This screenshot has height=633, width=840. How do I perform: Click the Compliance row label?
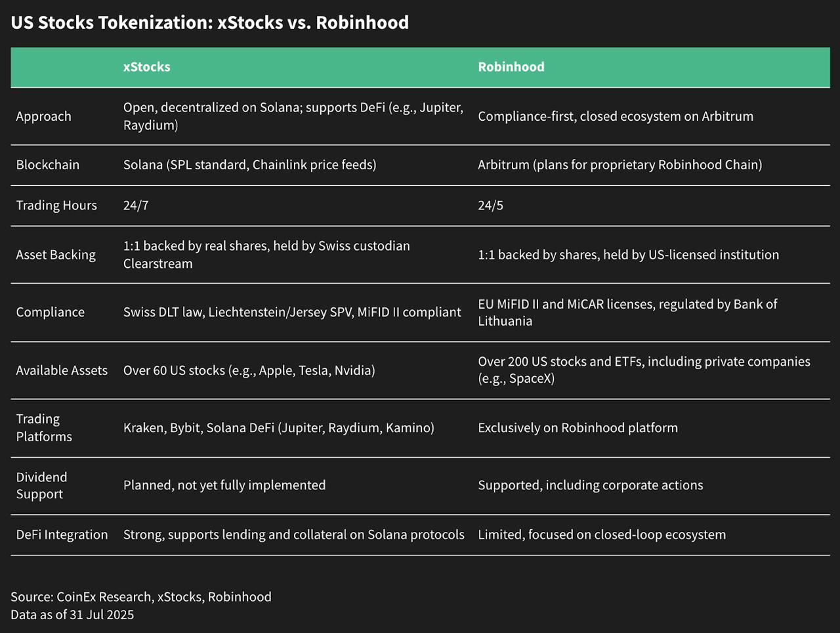pos(50,313)
